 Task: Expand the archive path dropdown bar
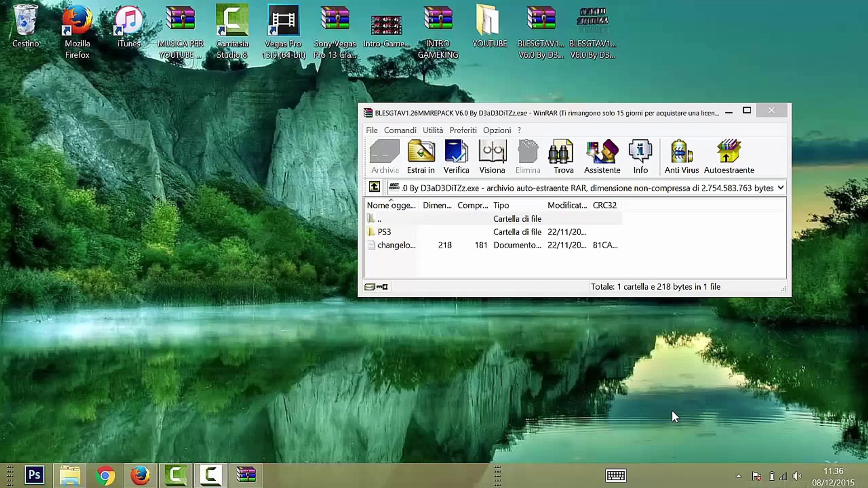coord(780,188)
